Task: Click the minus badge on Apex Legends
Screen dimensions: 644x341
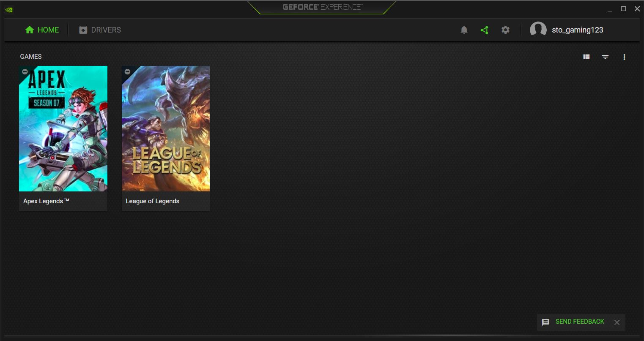Action: (25, 72)
